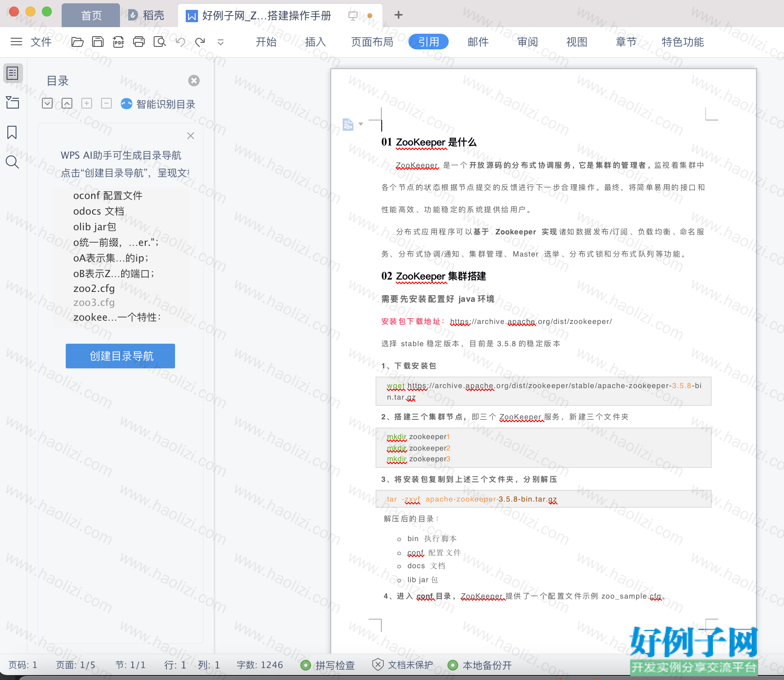Expand the quick access toolbar dropdown
The image size is (784, 680).
tap(221, 42)
